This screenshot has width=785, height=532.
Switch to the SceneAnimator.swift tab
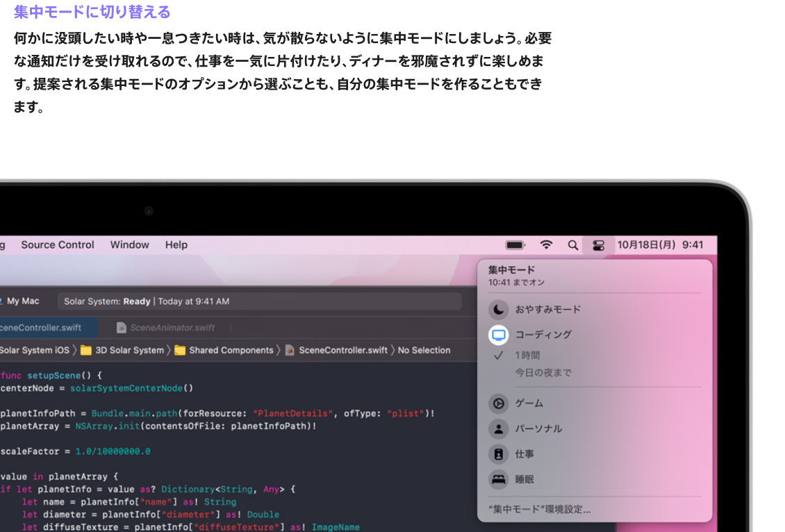pyautogui.click(x=166, y=328)
